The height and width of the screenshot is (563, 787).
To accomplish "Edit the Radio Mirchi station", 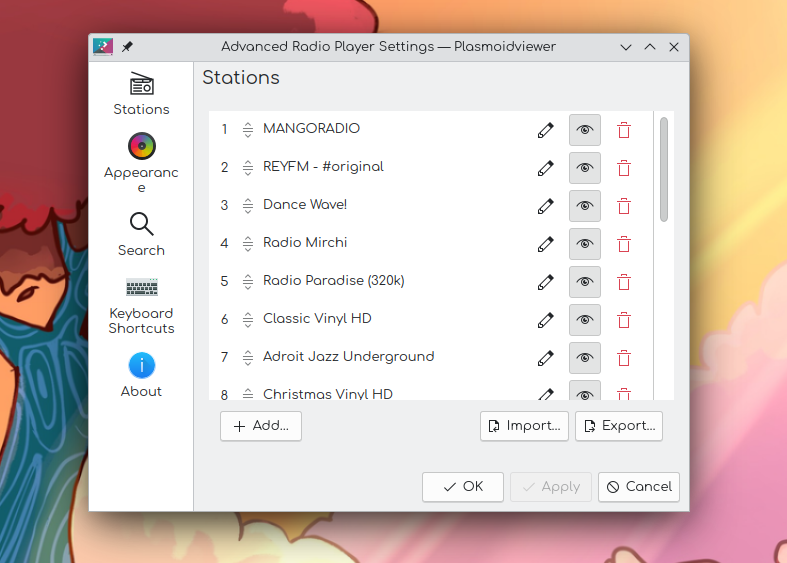I will point(546,244).
